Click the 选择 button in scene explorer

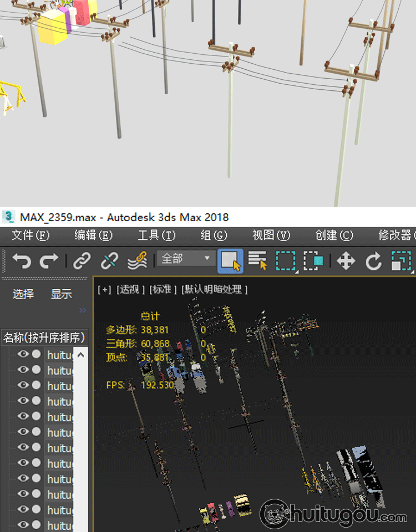pyautogui.click(x=23, y=294)
